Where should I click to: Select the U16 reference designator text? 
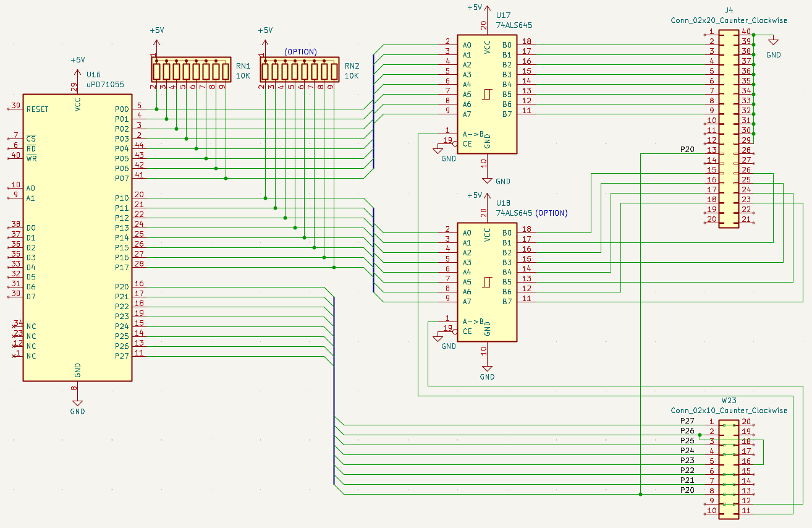93,74
